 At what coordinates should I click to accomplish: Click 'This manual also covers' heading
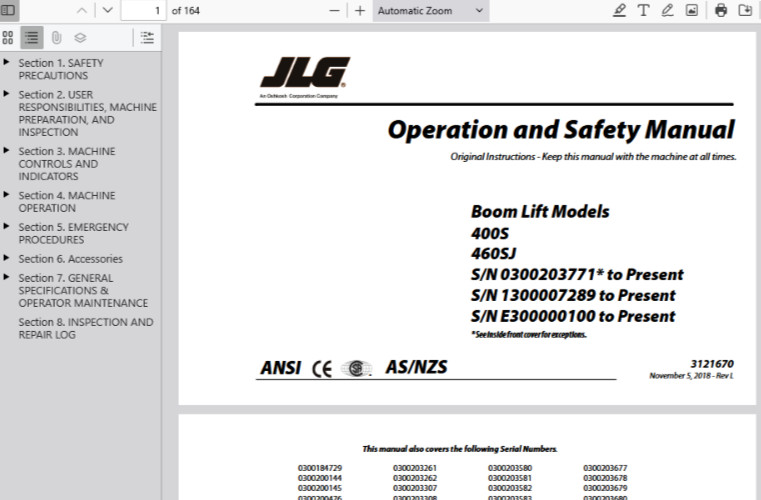click(460, 449)
